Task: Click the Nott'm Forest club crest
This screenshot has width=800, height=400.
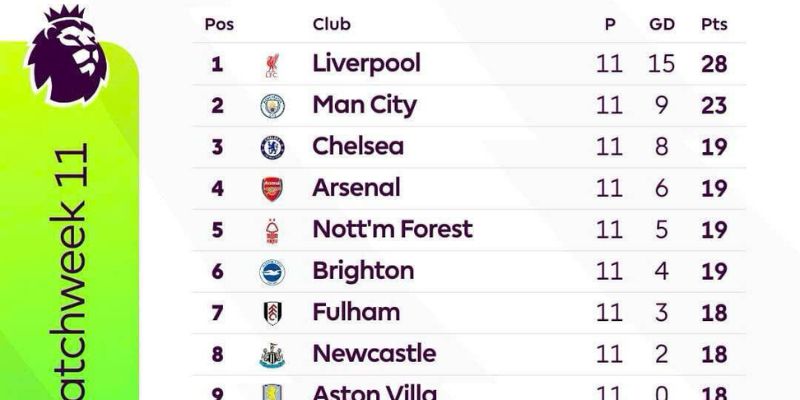Action: point(272,231)
